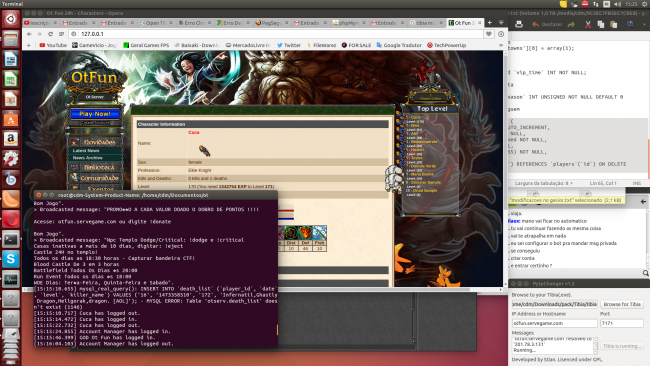Image resolution: width=650 pixels, height=366 pixels.
Task: Click the copy icon in gedit
Action: [601, 24]
